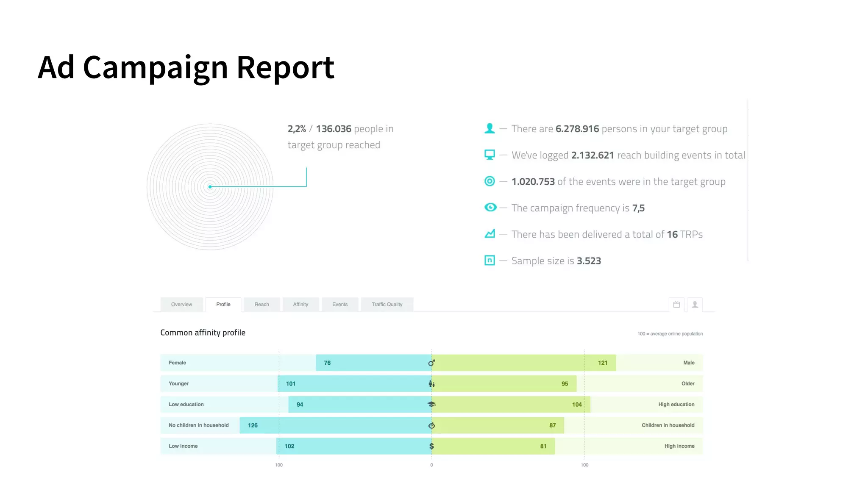Click the user profile icon near tabs
This screenshot has width=868, height=488.
tap(695, 305)
